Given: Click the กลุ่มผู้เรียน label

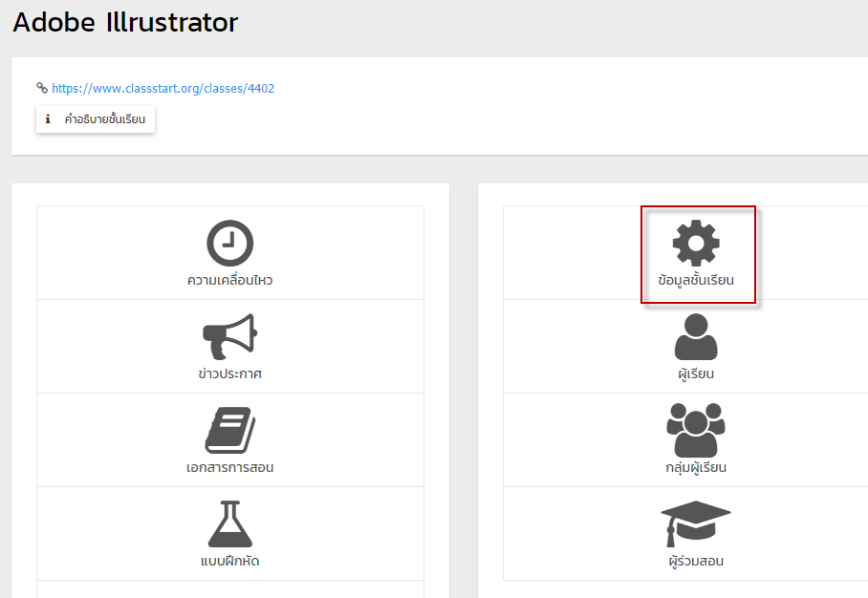Looking at the screenshot, I should (696, 467).
